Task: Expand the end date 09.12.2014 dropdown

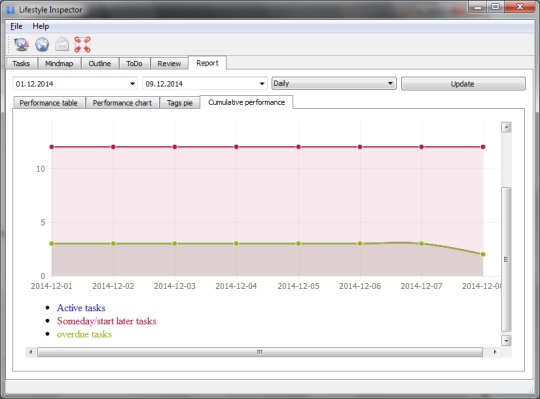Action: tap(262, 84)
